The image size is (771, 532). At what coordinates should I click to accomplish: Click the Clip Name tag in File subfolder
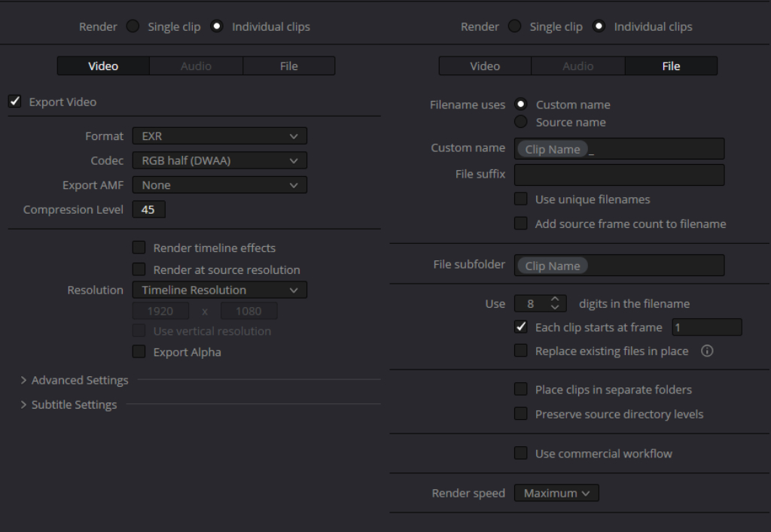click(x=552, y=266)
